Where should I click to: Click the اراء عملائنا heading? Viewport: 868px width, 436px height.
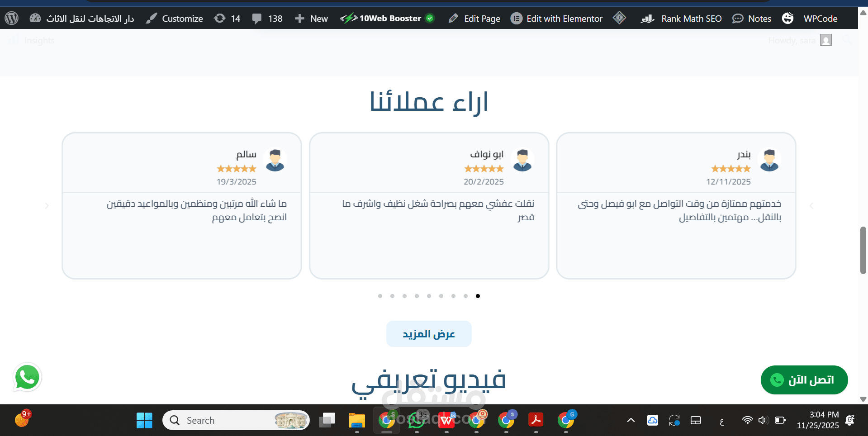[x=429, y=102]
